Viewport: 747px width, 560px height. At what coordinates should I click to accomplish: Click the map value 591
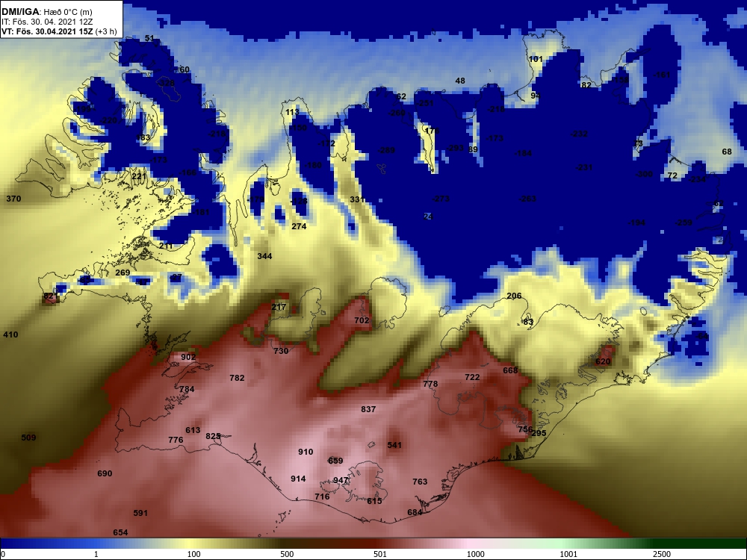pos(140,514)
